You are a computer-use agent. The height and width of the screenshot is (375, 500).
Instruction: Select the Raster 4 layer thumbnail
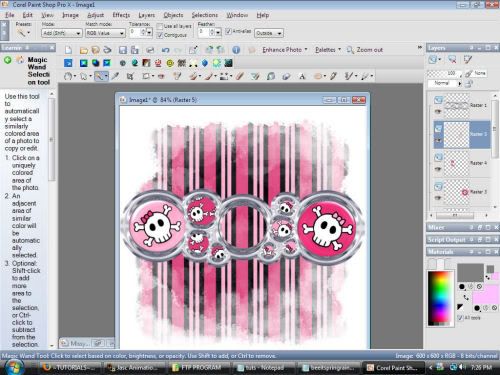click(456, 163)
